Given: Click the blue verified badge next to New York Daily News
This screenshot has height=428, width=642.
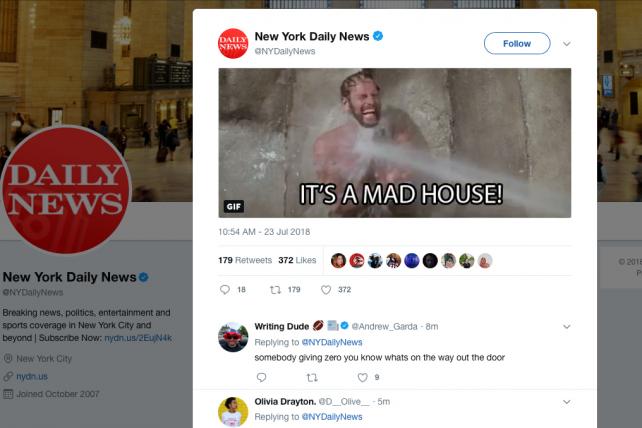Looking at the screenshot, I should (x=378, y=36).
